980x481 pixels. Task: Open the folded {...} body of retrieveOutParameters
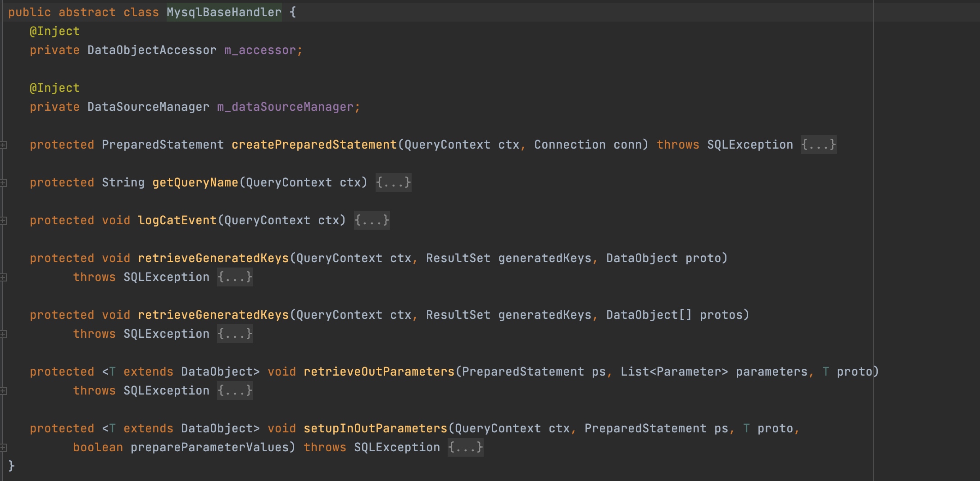[x=235, y=391]
